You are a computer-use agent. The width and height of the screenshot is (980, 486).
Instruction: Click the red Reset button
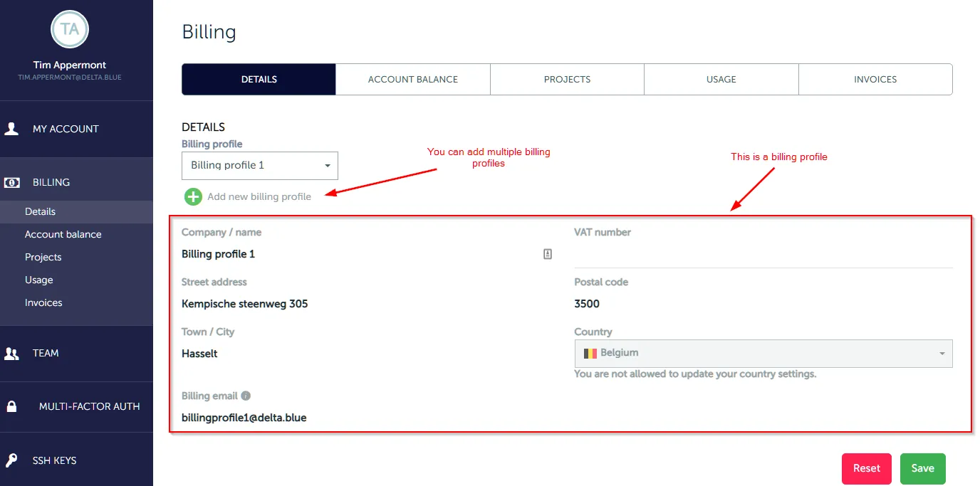coord(866,468)
